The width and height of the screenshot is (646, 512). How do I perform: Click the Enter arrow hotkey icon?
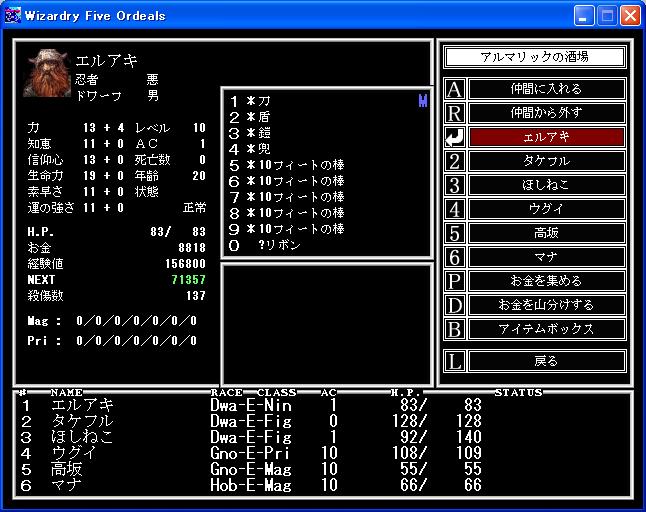point(454,137)
